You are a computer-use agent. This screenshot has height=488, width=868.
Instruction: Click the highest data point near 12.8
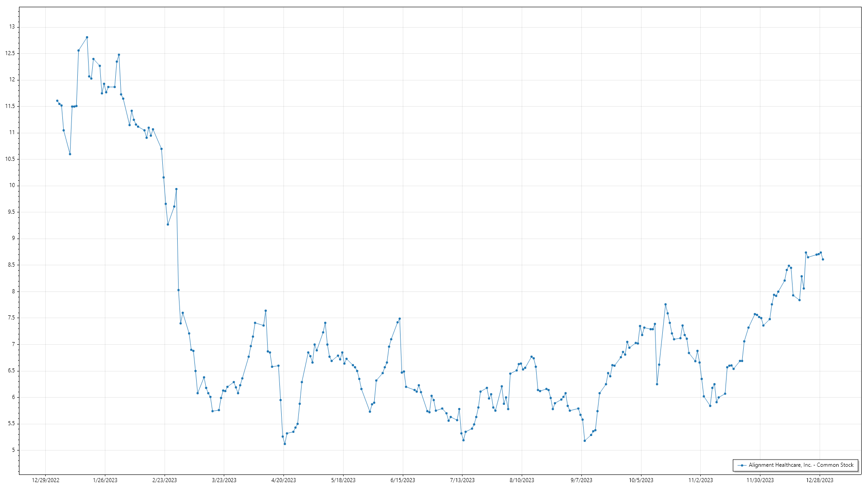(87, 38)
